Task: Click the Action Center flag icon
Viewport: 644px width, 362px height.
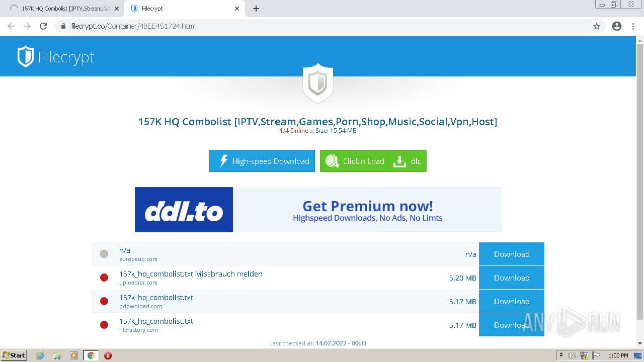Action: point(596,355)
